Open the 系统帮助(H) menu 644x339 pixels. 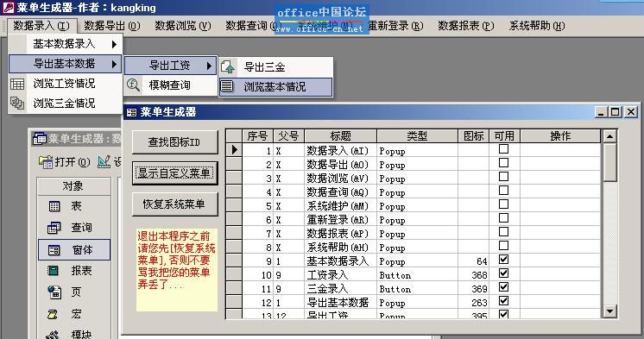[x=537, y=26]
